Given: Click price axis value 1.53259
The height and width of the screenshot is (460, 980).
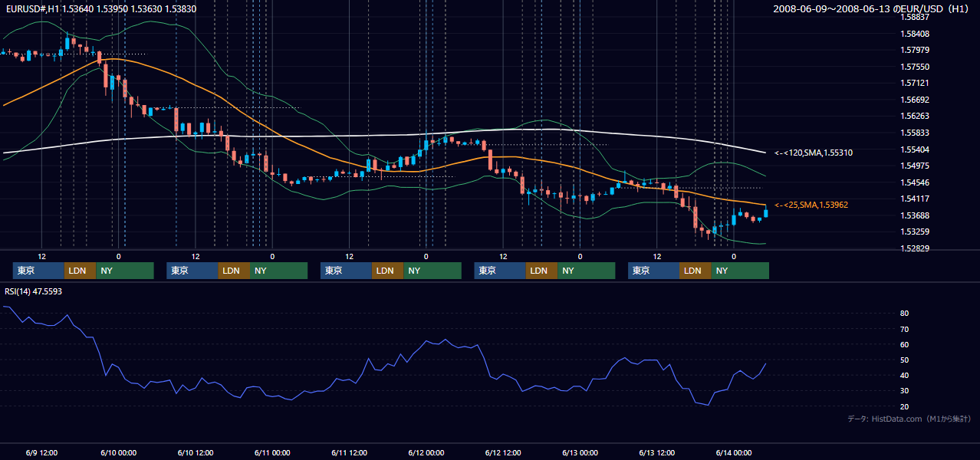Looking at the screenshot, I should [x=915, y=232].
